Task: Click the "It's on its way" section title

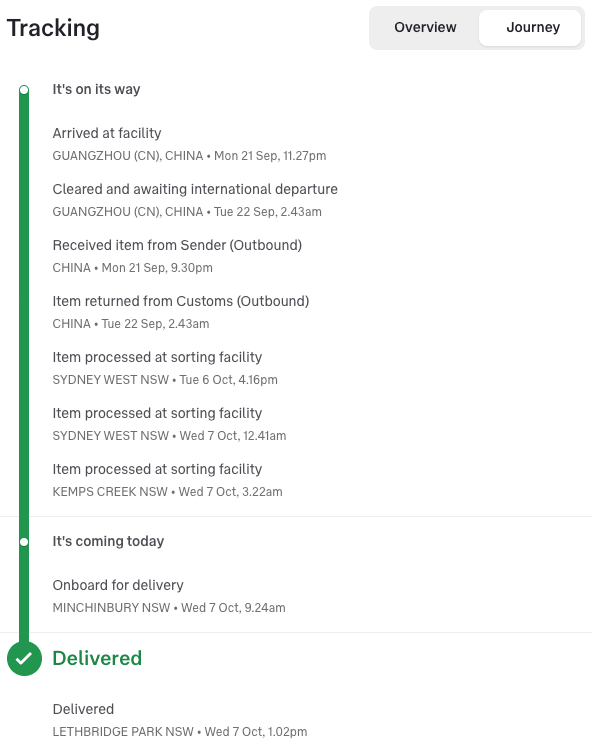Action: click(x=96, y=89)
